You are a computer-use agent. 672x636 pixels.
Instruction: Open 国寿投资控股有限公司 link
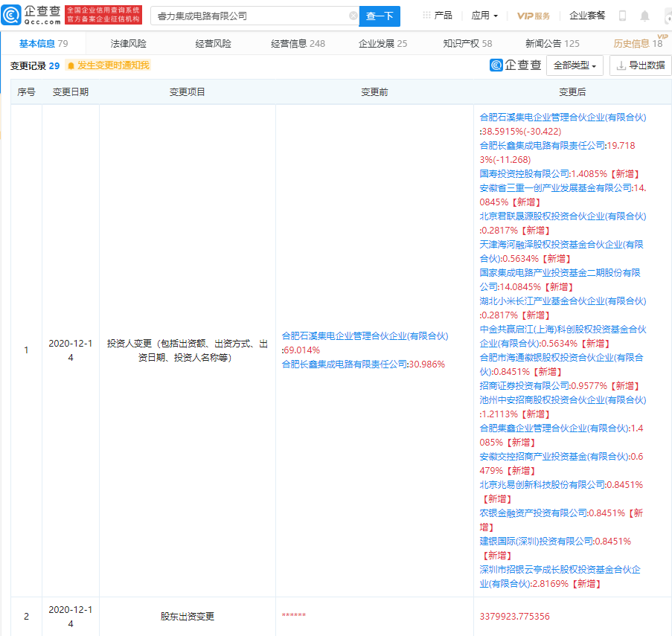pyautogui.click(x=525, y=173)
